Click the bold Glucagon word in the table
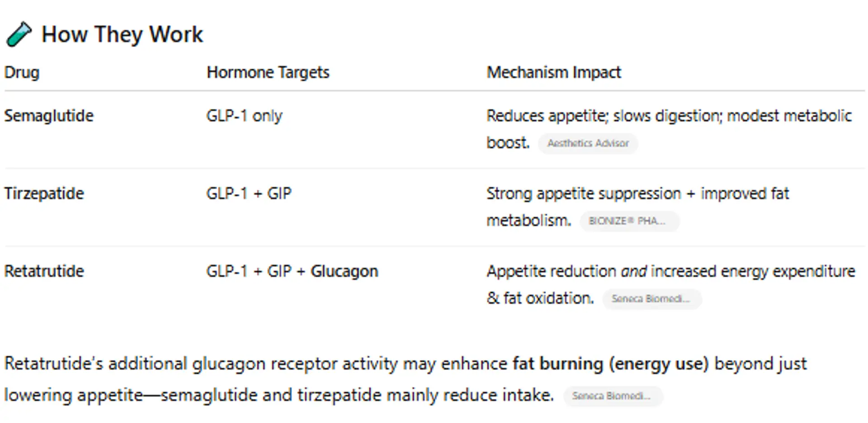This screenshot has width=868, height=423. pos(344,271)
